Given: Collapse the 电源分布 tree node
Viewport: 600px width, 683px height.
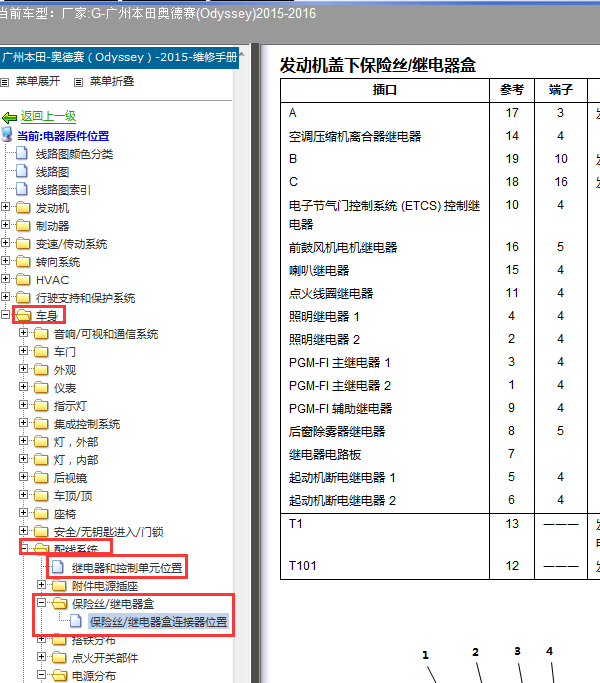Looking at the screenshot, I should [x=41, y=675].
